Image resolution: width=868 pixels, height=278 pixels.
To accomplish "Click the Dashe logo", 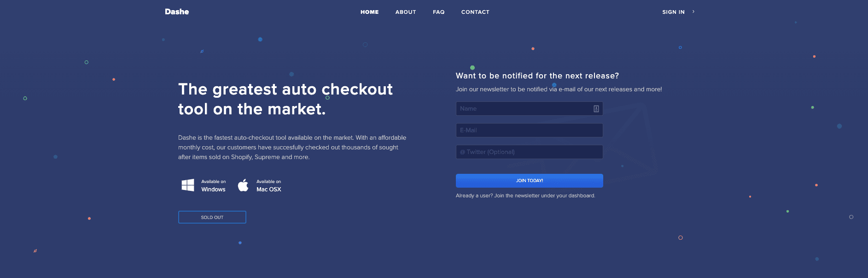I will 177,12.
